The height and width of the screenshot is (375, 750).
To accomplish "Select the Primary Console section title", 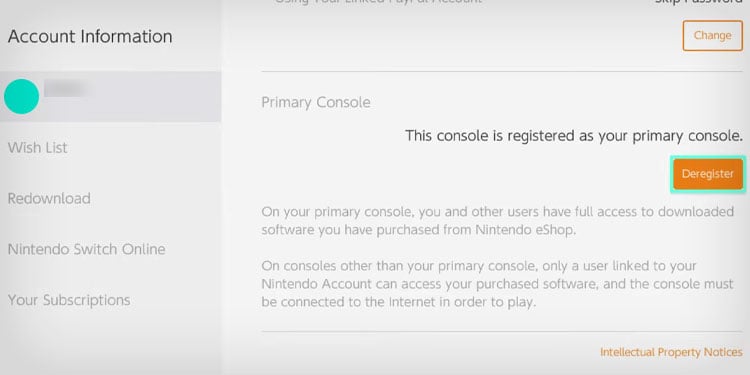I will point(316,102).
